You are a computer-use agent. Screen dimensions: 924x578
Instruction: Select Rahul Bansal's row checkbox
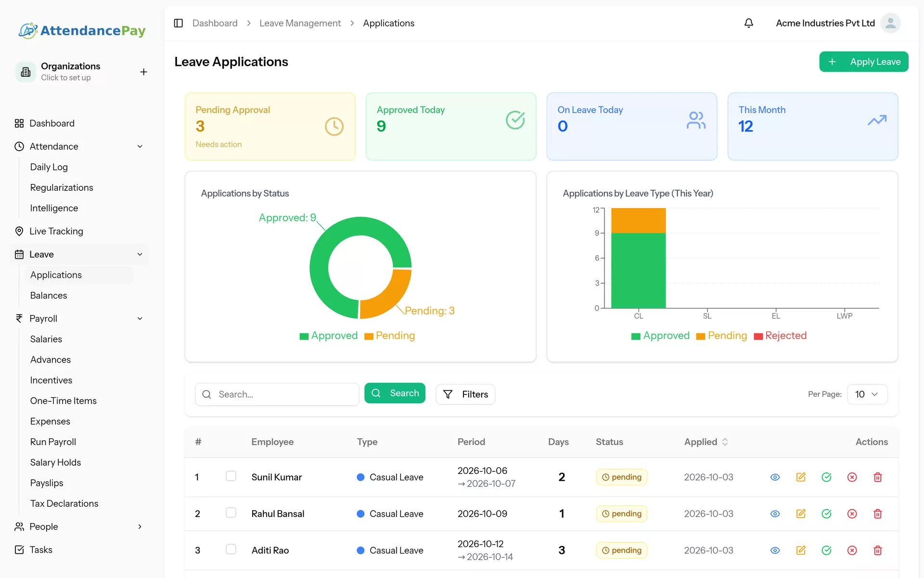coord(231,512)
